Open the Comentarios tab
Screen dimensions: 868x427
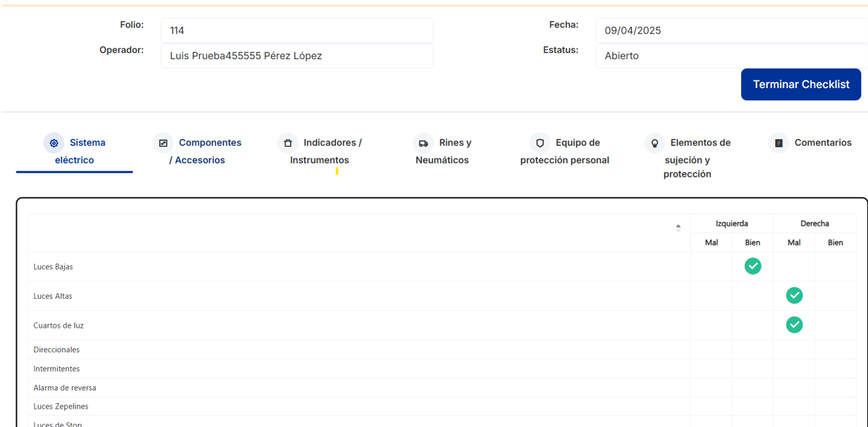click(x=810, y=143)
